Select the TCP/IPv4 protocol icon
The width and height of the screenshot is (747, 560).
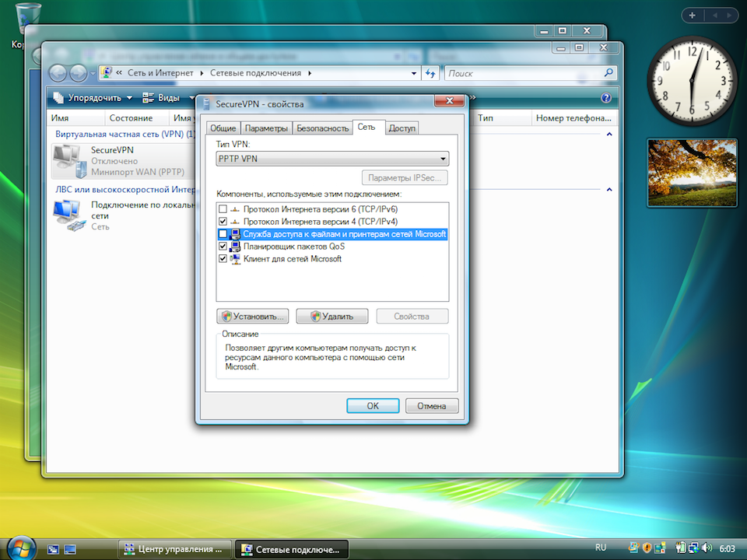click(235, 222)
